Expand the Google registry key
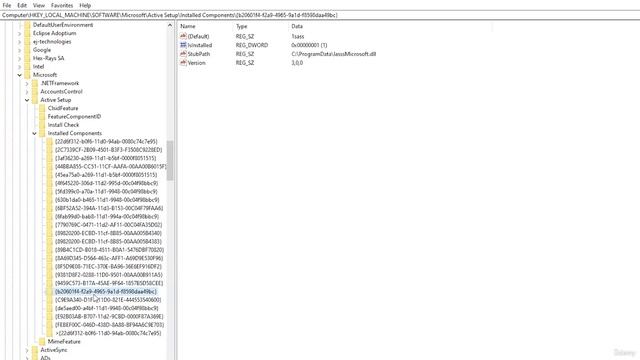640x360 pixels. click(20, 50)
